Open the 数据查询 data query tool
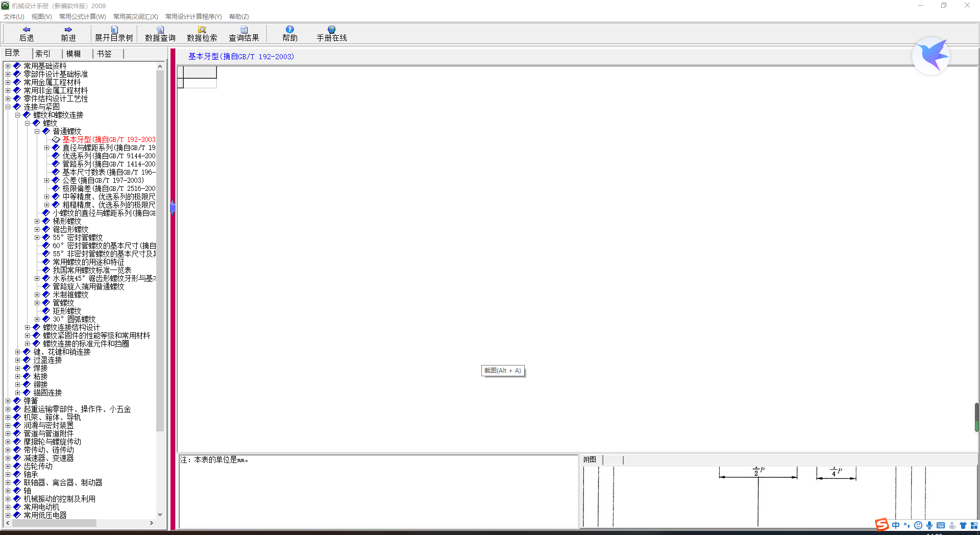 tap(160, 30)
